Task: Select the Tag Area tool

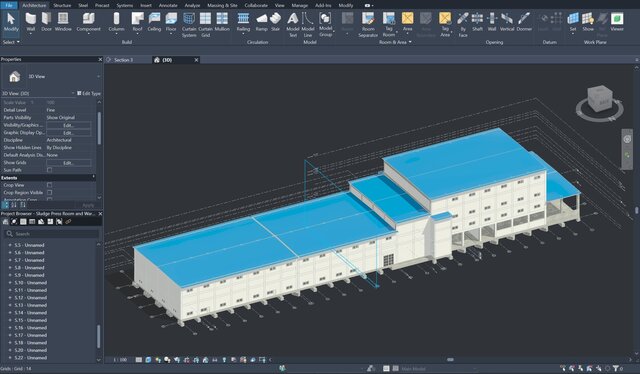Action: pos(445,25)
